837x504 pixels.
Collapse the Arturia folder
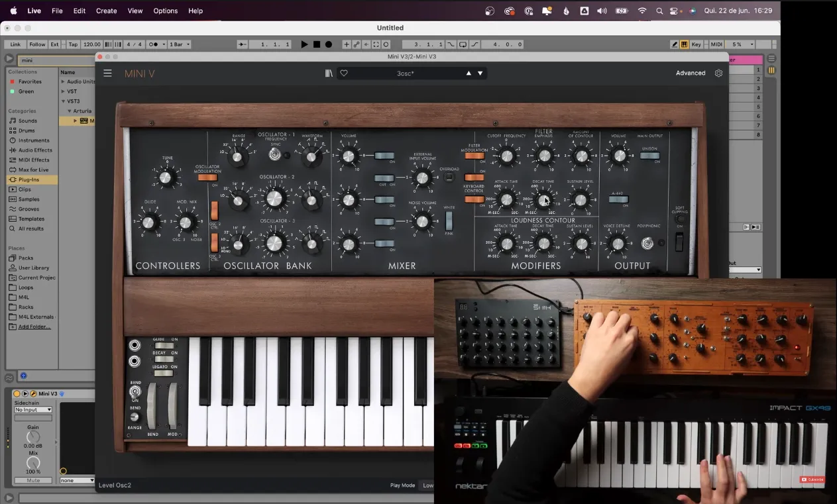[x=69, y=111]
